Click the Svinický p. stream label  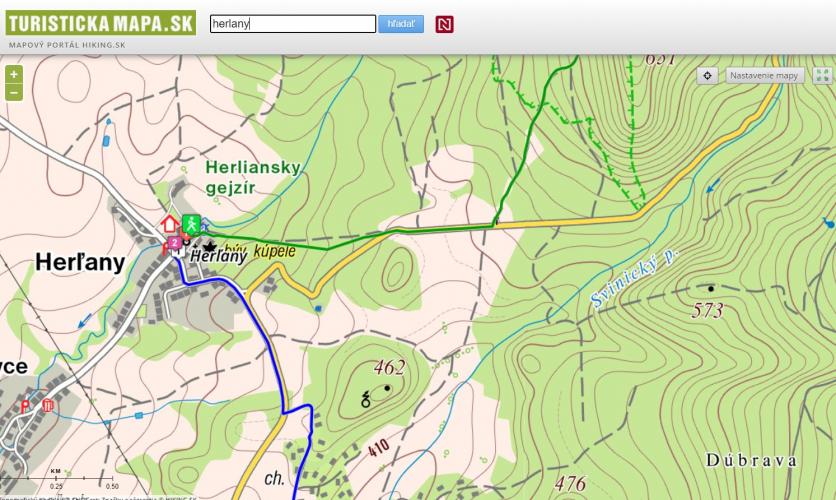[x=634, y=281]
